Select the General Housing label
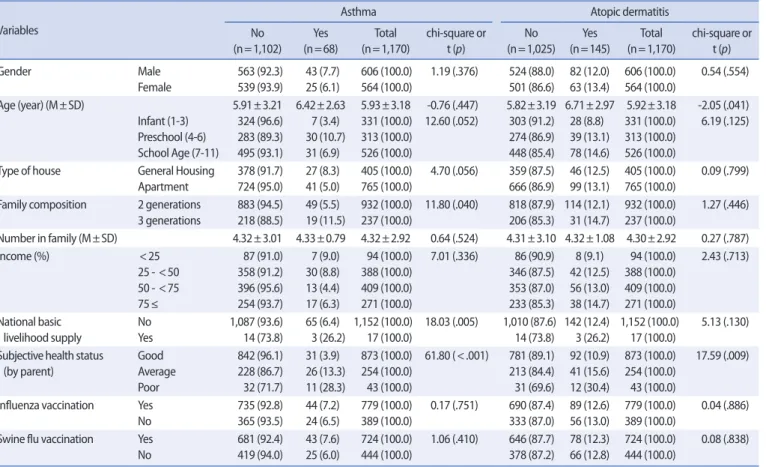The image size is (766, 467). coord(176,171)
